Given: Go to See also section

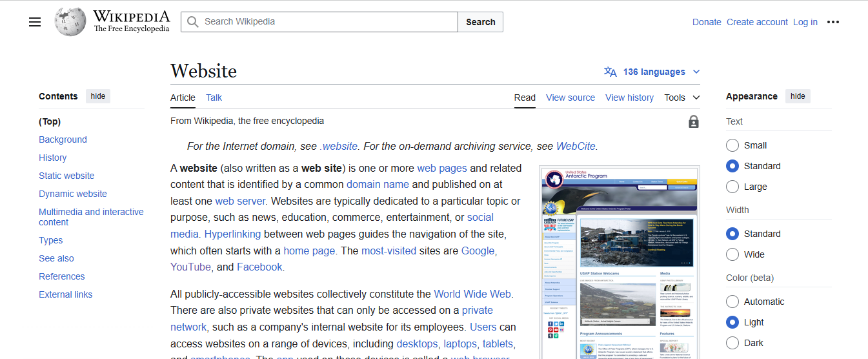Looking at the screenshot, I should click(56, 258).
